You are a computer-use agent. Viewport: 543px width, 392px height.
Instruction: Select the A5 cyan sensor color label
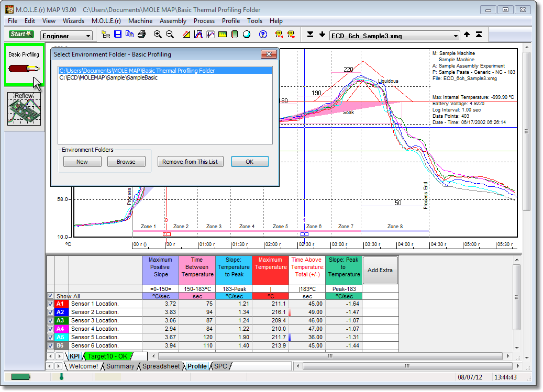tap(60, 337)
